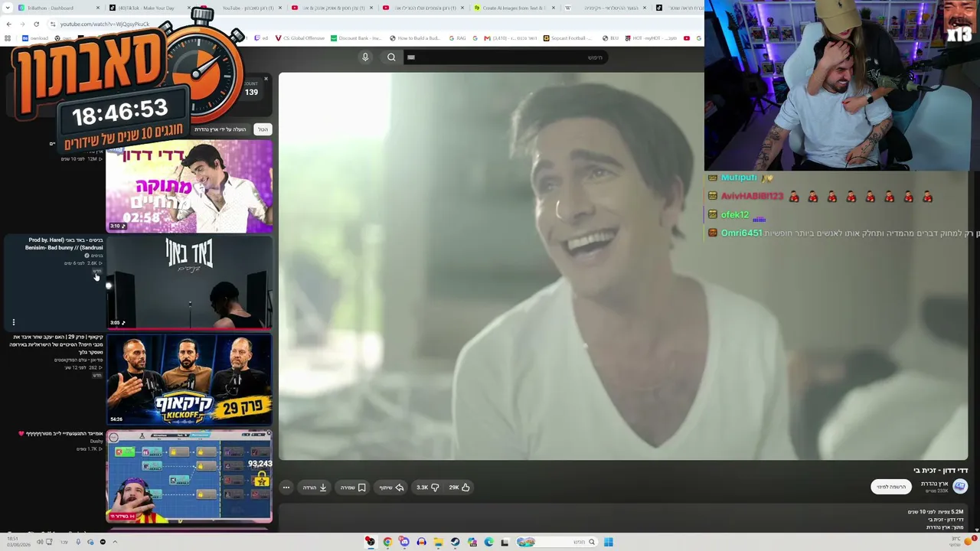Open the How to Build a Bud... bookmark
This screenshot has width=980, height=551.
(x=414, y=38)
